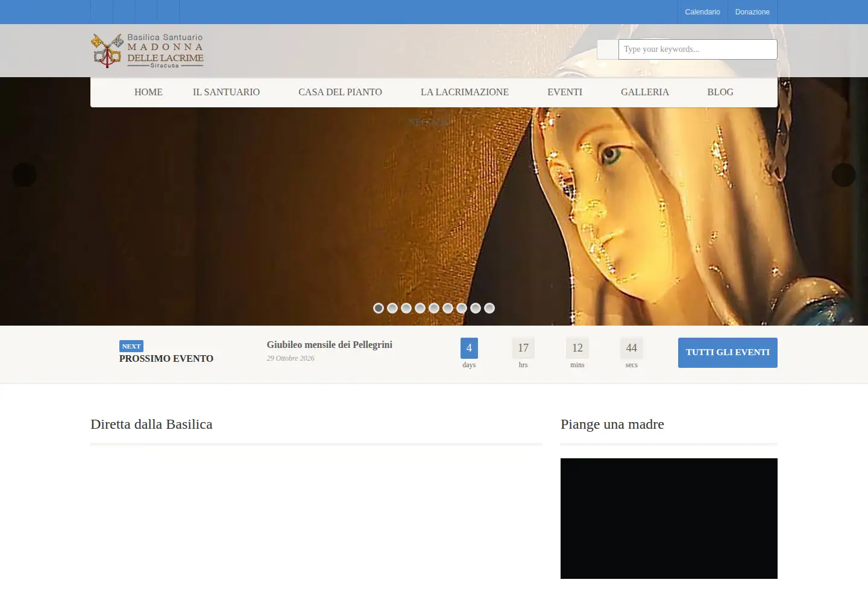Click the Madonna delle Lacrime logo
Image resolution: width=868 pixels, height=603 pixels.
pyautogui.click(x=147, y=51)
